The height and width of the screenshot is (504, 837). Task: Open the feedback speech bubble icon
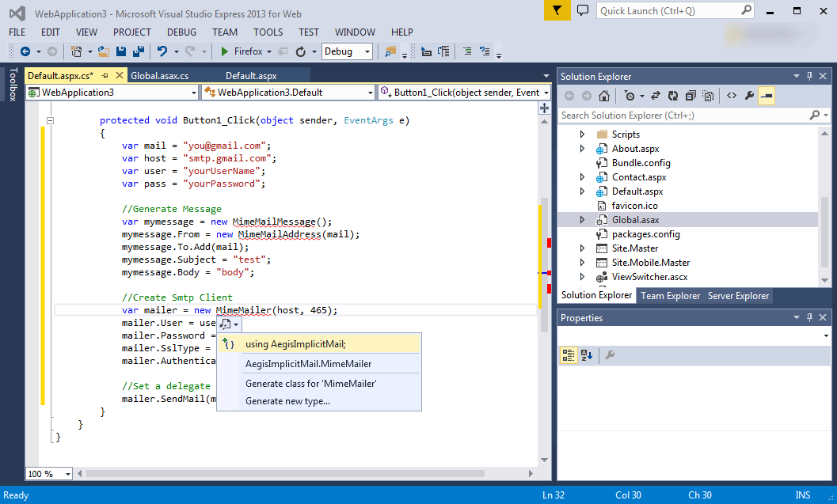coord(583,10)
